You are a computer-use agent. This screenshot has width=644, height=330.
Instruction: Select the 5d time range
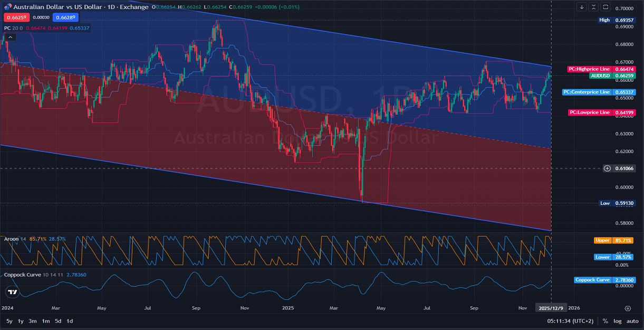58,320
